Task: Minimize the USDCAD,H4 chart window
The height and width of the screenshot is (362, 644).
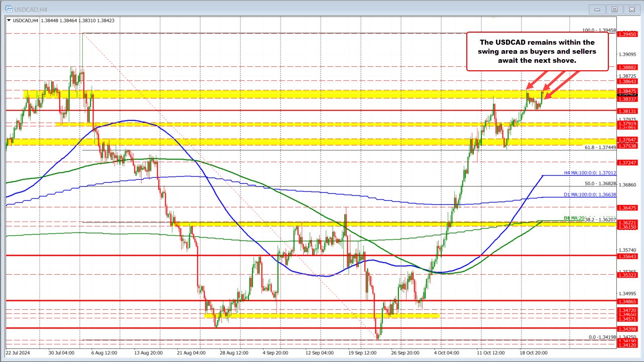Action: [596, 9]
